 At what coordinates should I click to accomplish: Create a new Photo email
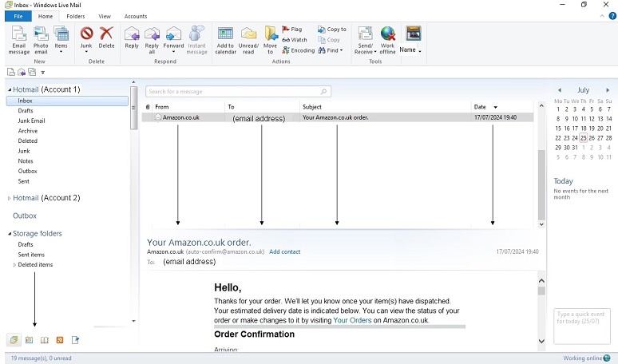pos(41,40)
